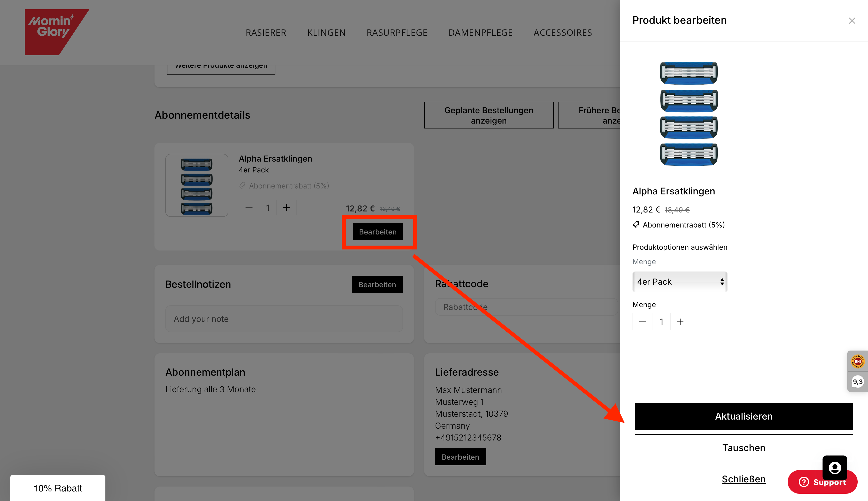
Task: Increase quantity with plus in side panel
Action: (680, 322)
